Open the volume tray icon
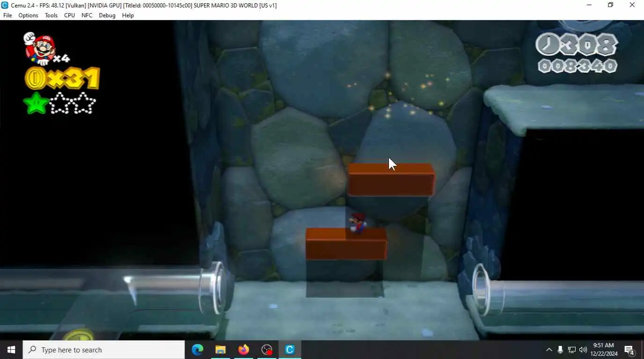Screen dimensions: 644x359 [x=583, y=350]
